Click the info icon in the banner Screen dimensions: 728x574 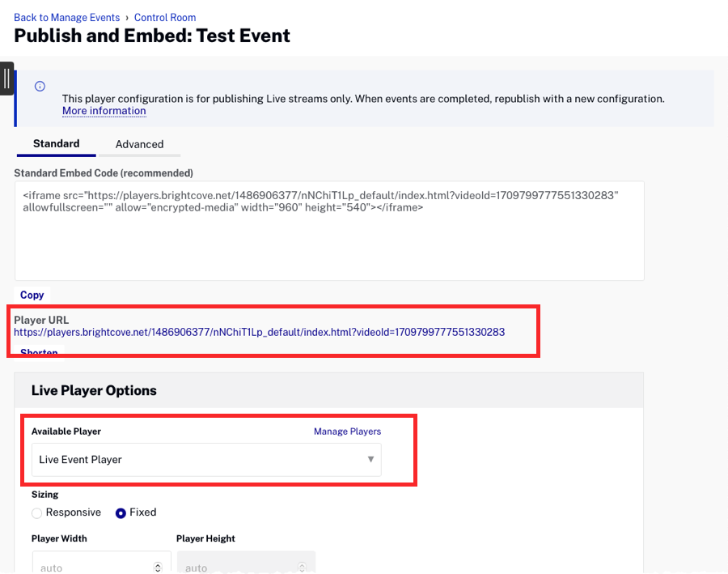pos(40,87)
